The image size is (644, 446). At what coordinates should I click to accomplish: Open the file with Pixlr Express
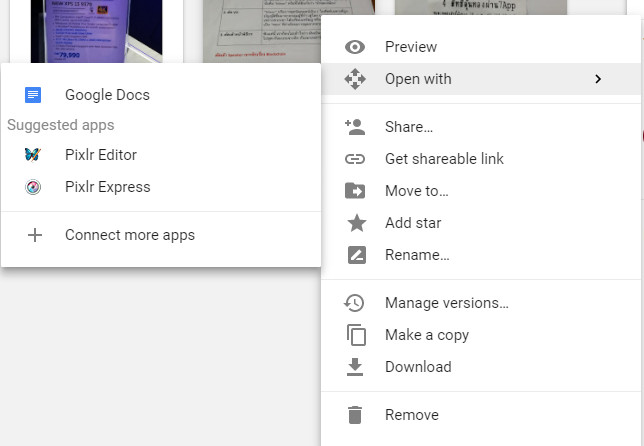tap(161, 187)
